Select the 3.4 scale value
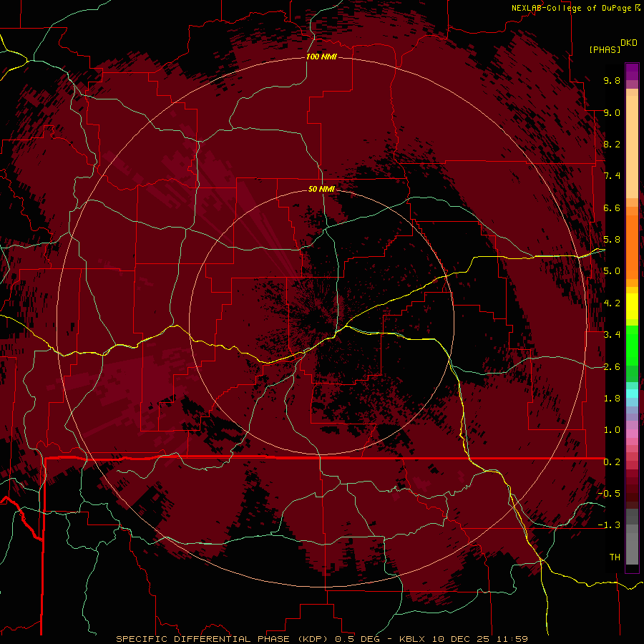 pos(612,335)
